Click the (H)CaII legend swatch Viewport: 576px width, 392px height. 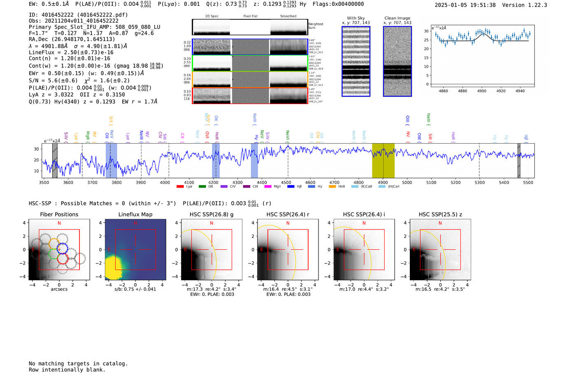coord(382,187)
